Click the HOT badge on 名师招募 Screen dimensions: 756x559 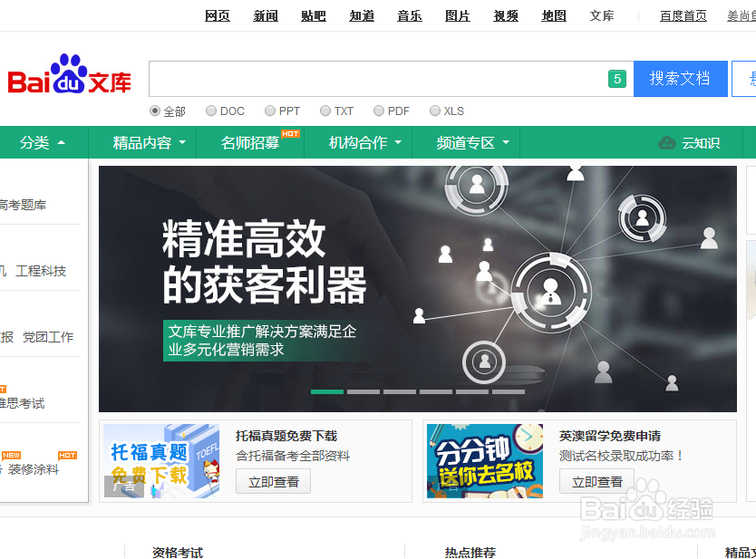coord(290,133)
